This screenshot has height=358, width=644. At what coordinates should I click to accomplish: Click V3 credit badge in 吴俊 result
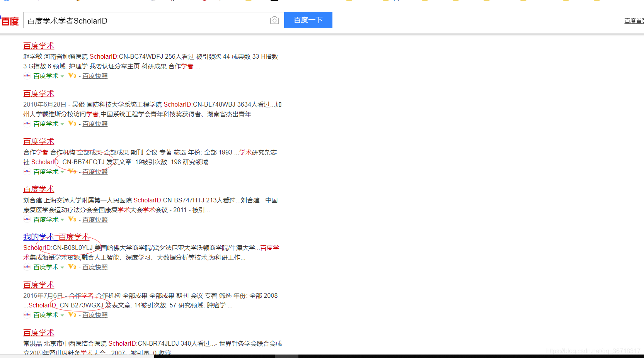point(72,124)
